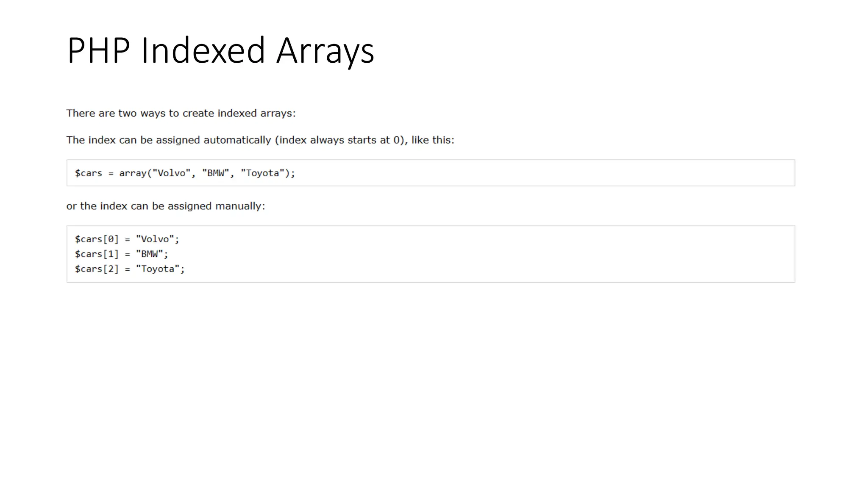Screen dimensions: 868x488
Task: Click the $cars[0] assignment line
Action: pyautogui.click(x=127, y=239)
